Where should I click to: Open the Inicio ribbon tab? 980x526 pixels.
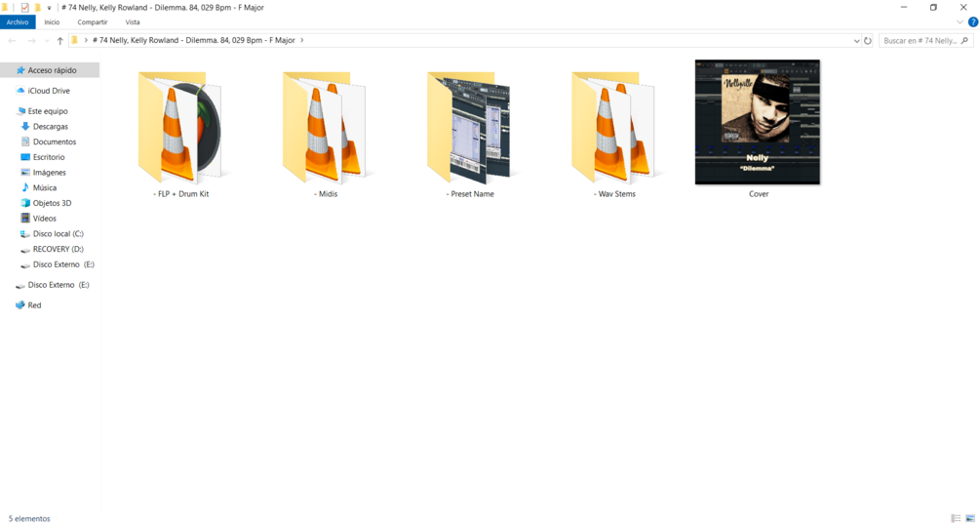point(52,21)
